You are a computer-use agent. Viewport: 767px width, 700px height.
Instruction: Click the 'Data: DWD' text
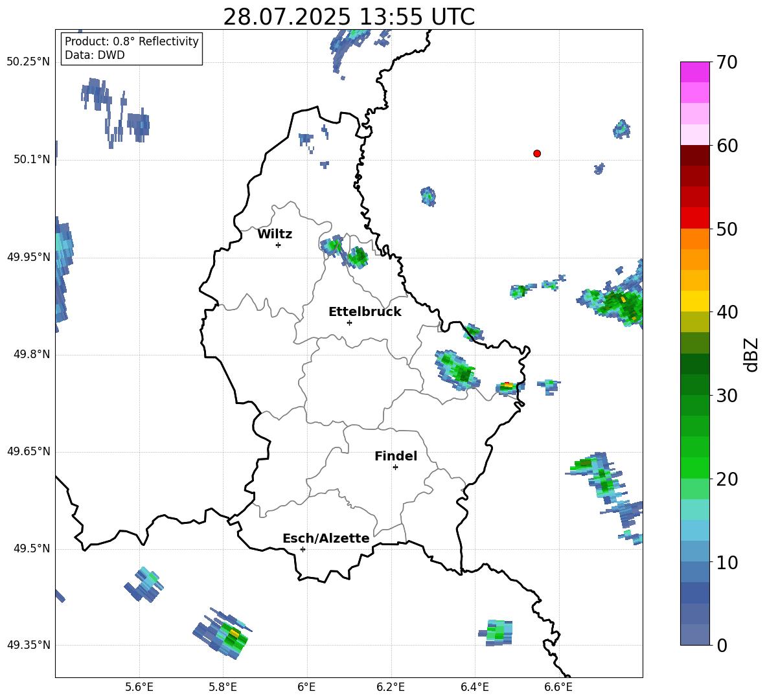pyautogui.click(x=95, y=55)
